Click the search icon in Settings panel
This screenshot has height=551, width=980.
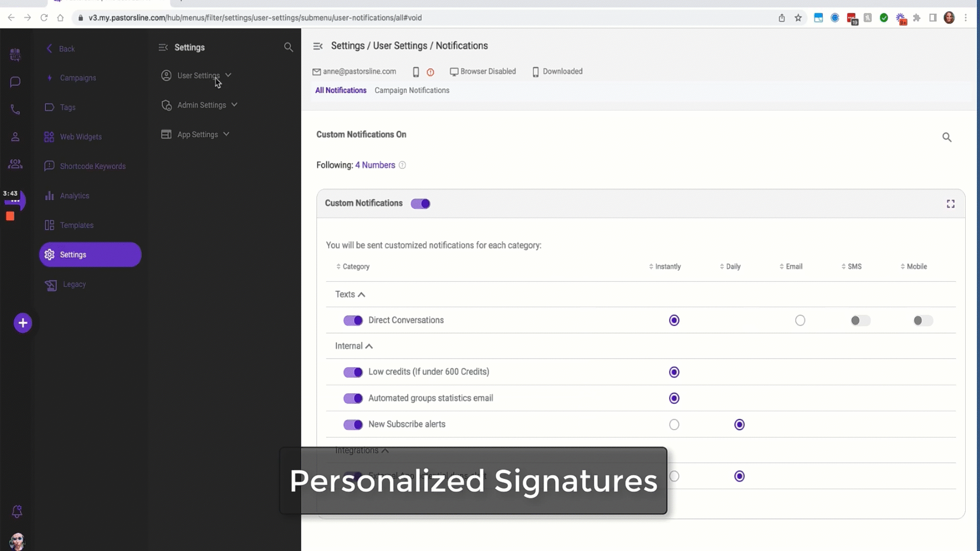(x=288, y=47)
